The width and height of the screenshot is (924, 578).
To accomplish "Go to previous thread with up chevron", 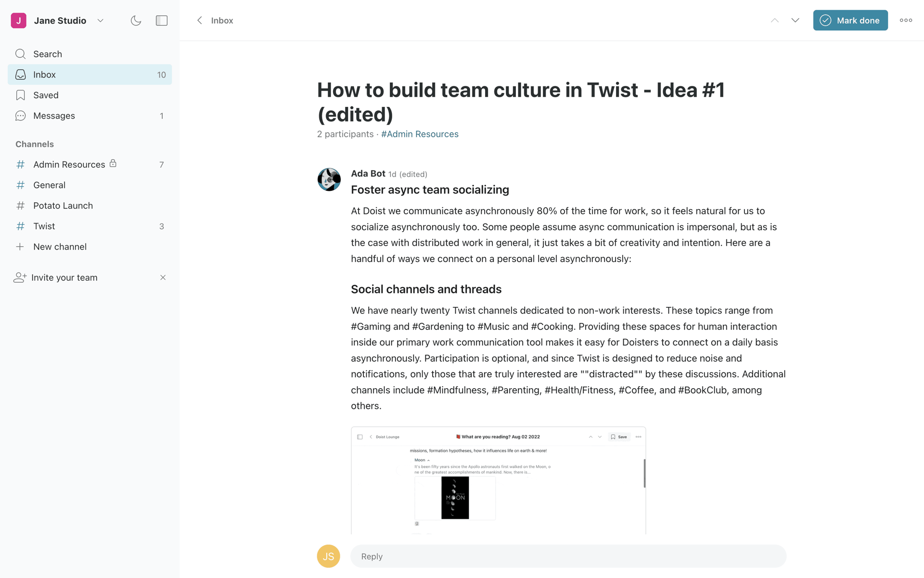I will click(x=774, y=20).
